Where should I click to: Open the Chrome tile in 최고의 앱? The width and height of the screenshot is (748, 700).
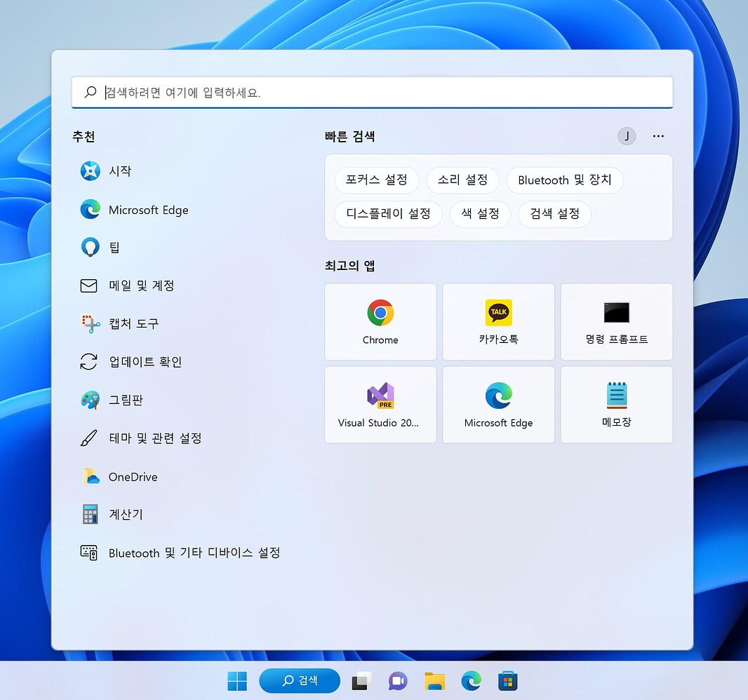380,322
